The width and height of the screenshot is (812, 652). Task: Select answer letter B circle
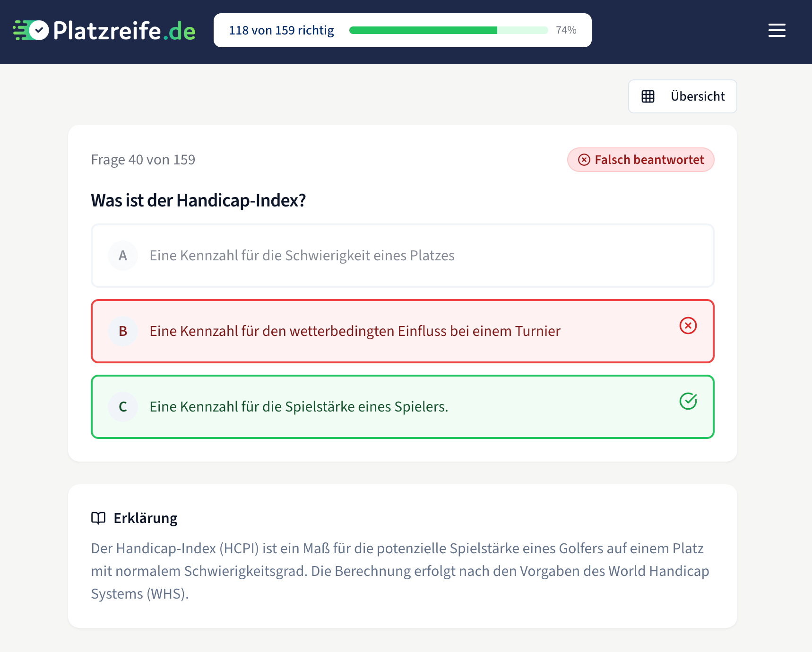[x=123, y=331]
